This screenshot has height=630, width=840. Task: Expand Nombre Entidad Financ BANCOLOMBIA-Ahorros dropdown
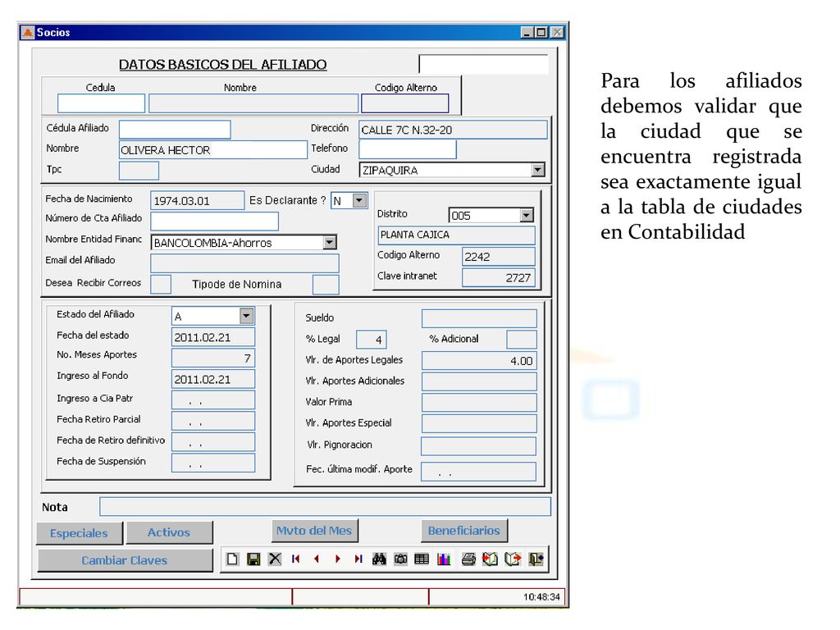(330, 242)
